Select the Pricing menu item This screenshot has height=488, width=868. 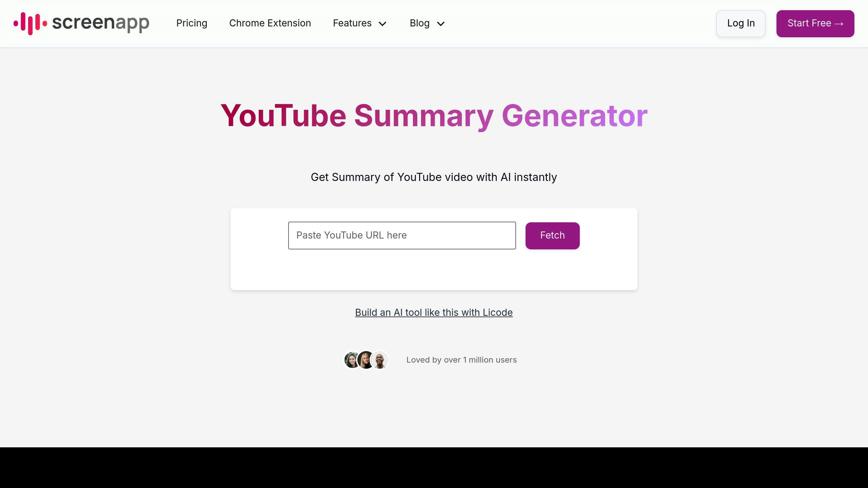coord(191,23)
